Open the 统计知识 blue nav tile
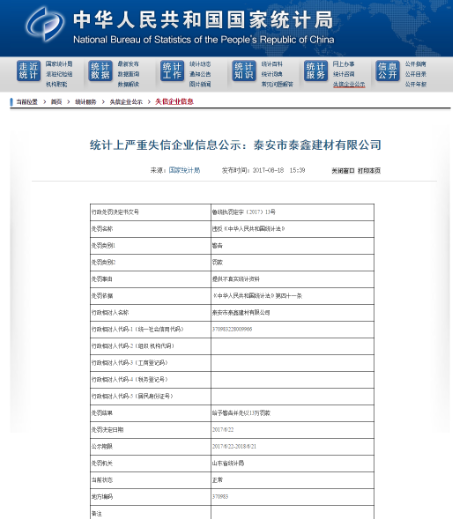 pyautogui.click(x=244, y=71)
